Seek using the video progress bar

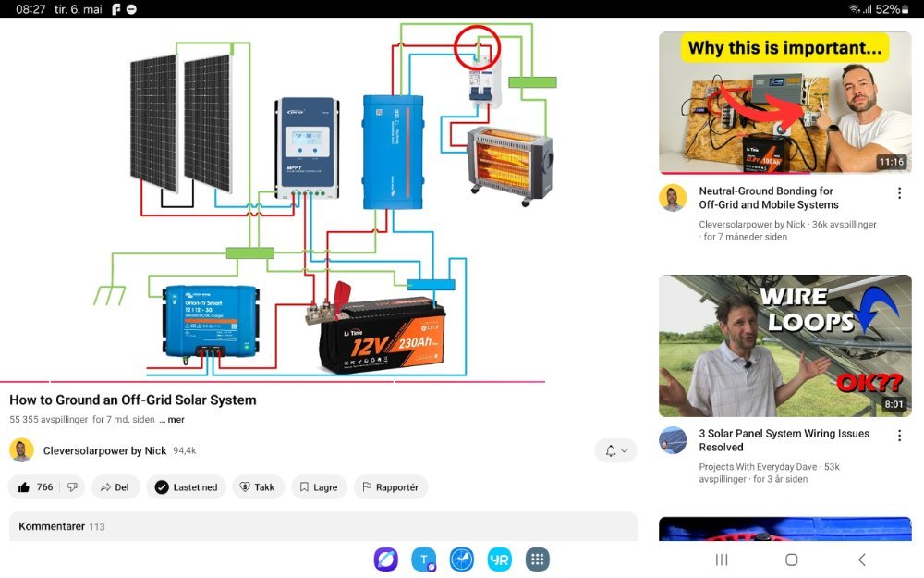click(x=273, y=382)
